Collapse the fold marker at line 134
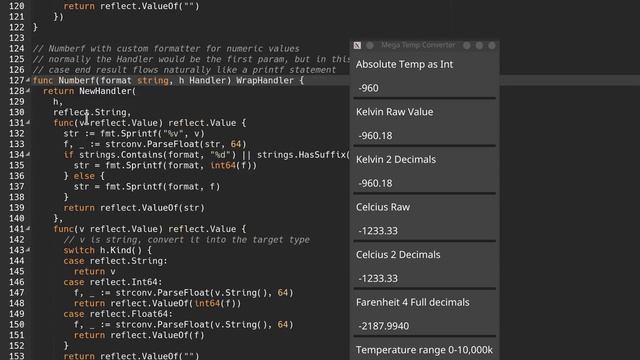This screenshot has height=360, width=640. pos(28,154)
